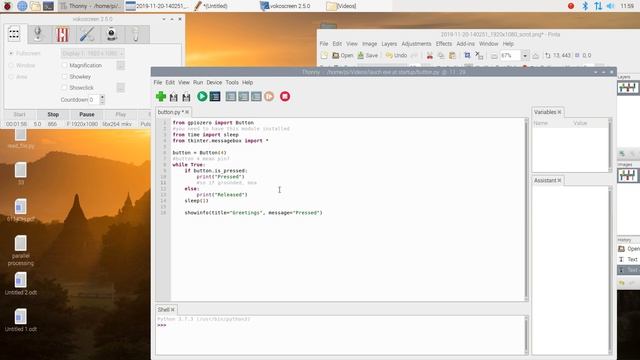This screenshot has width=640, height=360.
Task: Click the Copy icon in Pinta toolbar
Action: 441,56
